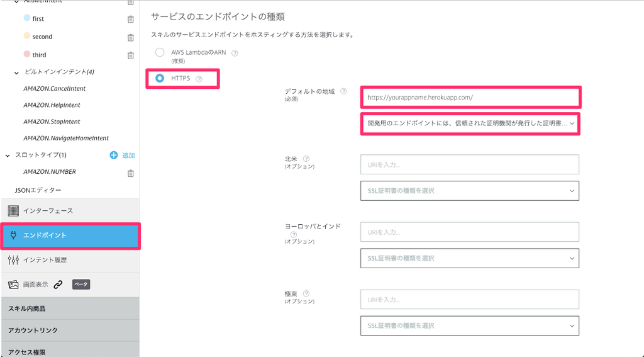Select the first slot item
The height and width of the screenshot is (357, 644).
pos(38,18)
